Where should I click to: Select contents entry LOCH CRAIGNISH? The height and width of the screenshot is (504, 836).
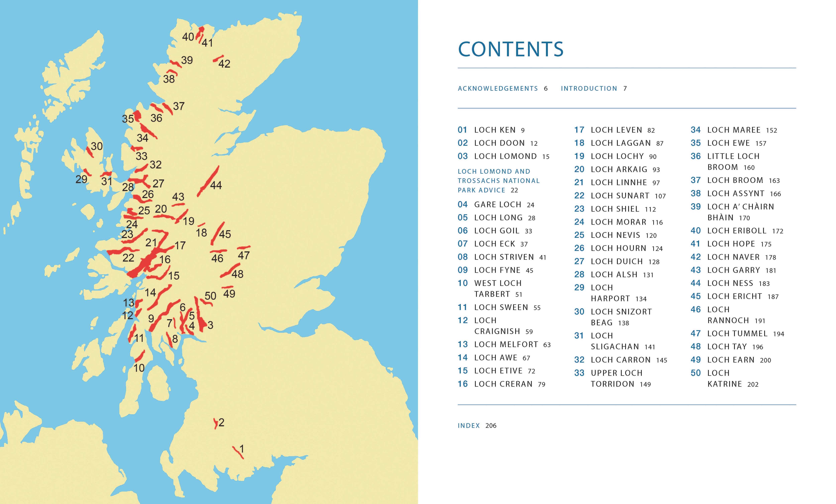pyautogui.click(x=495, y=326)
